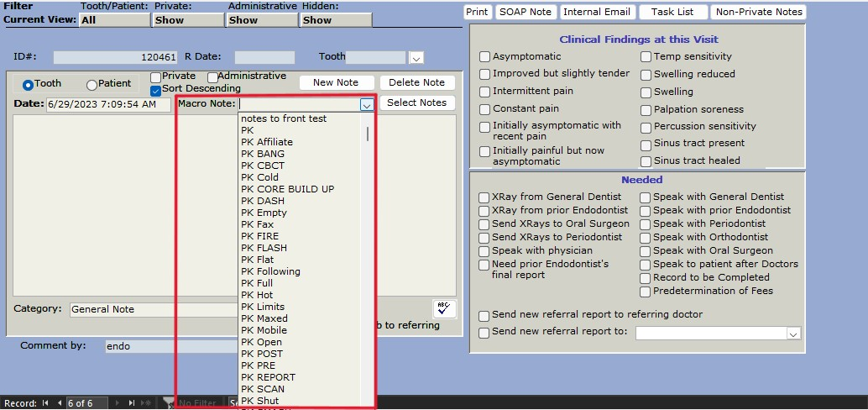The width and height of the screenshot is (868, 410).
Task: Collapse the Macro Note dropdown arrow
Action: (x=366, y=105)
